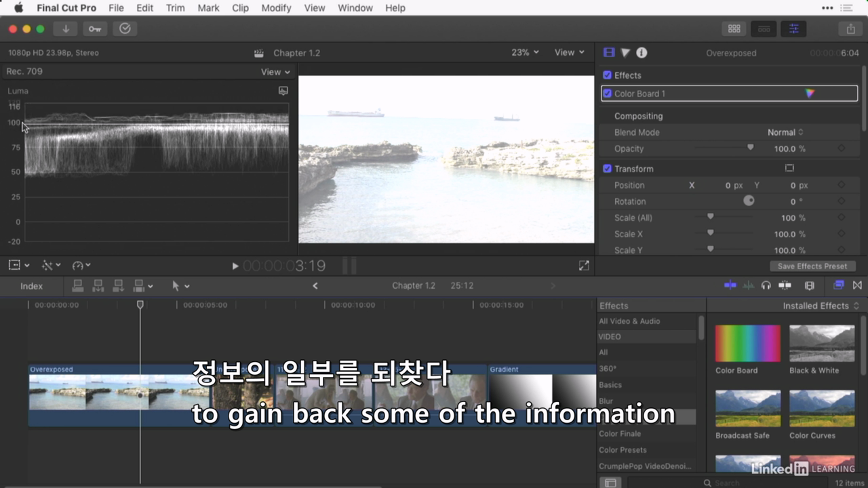Uncheck the Effects checkbox
Viewport: 868px width, 488px height.
[x=607, y=75]
